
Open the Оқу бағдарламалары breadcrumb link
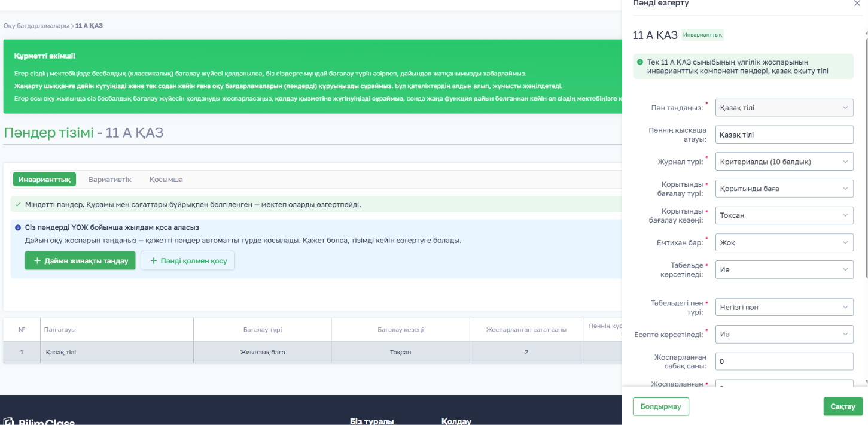[x=36, y=26]
